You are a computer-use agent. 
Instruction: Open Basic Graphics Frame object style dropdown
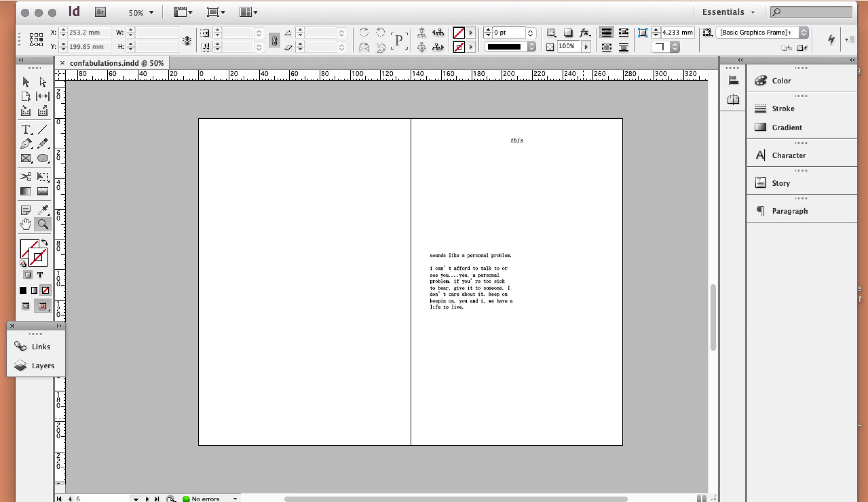[x=804, y=33]
